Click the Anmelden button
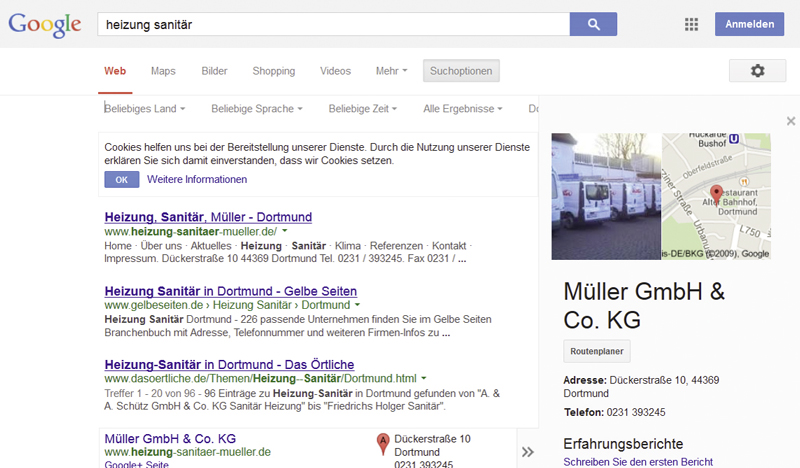The width and height of the screenshot is (800, 468). pos(749,24)
